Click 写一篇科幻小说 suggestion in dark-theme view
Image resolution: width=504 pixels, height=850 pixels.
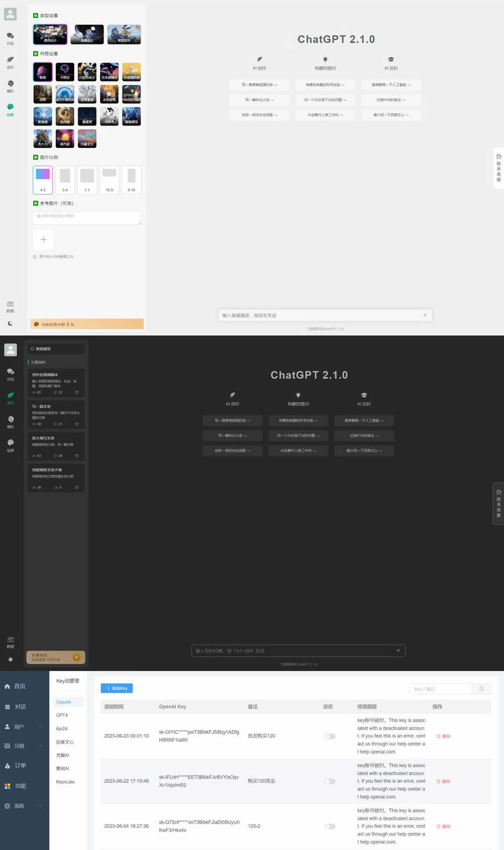pos(232,436)
